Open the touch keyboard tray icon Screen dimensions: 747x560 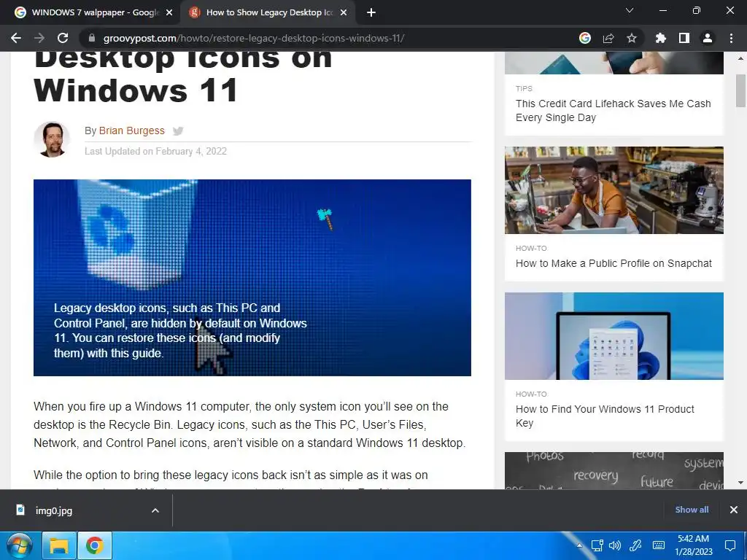point(659,545)
